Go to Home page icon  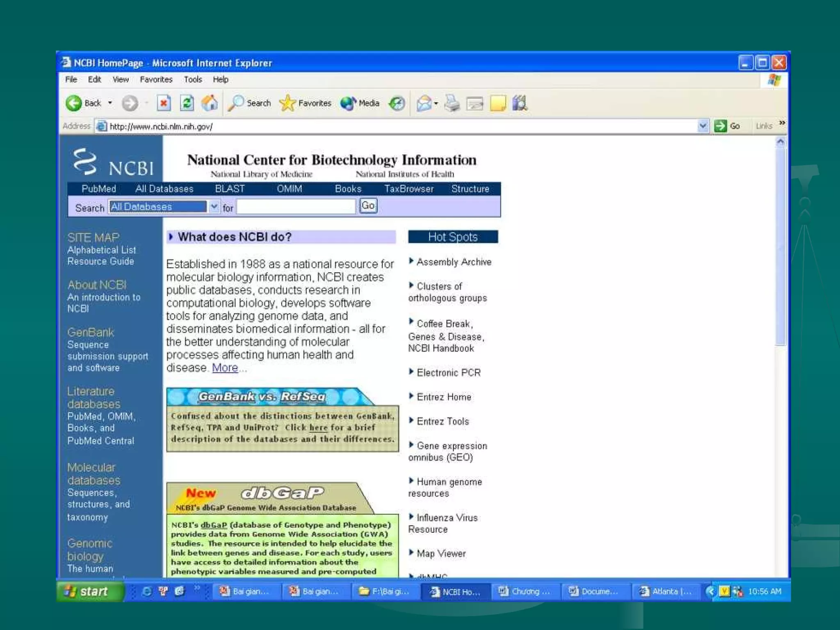(x=210, y=103)
